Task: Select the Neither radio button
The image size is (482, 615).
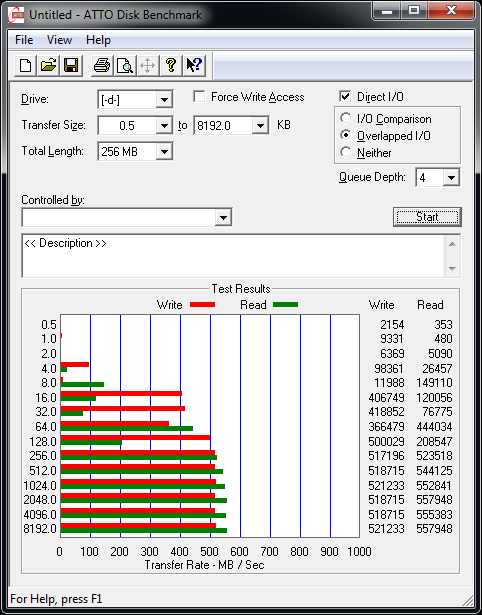Action: (x=346, y=152)
